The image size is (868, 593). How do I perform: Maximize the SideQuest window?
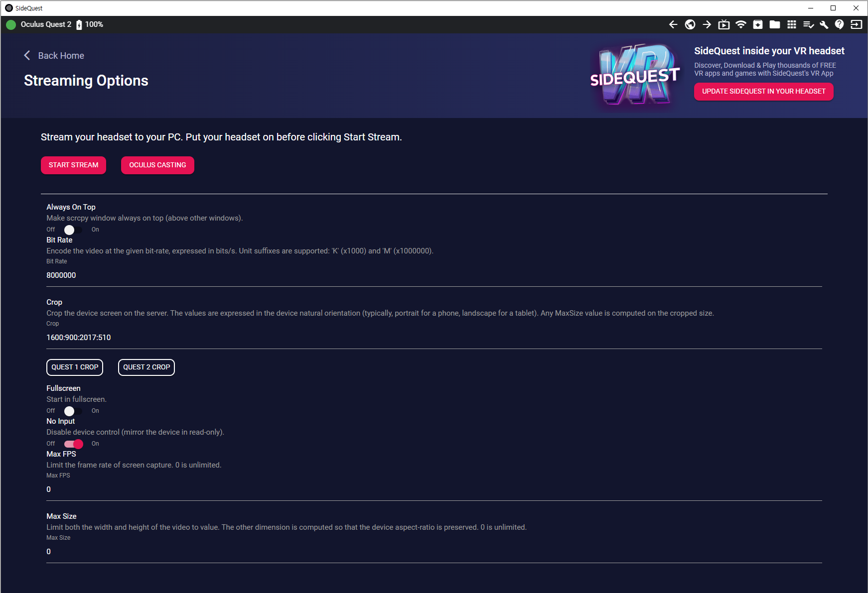833,8
